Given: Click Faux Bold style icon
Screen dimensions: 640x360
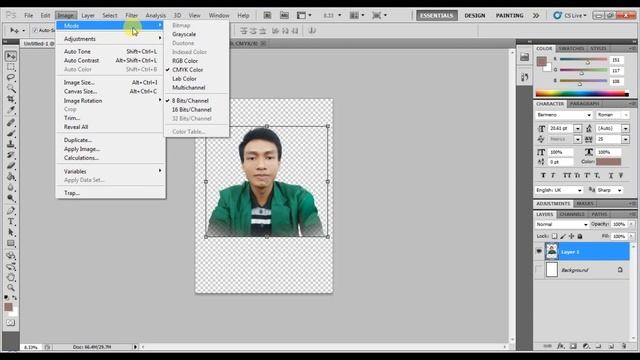Looking at the screenshot, I should pyautogui.click(x=543, y=176).
